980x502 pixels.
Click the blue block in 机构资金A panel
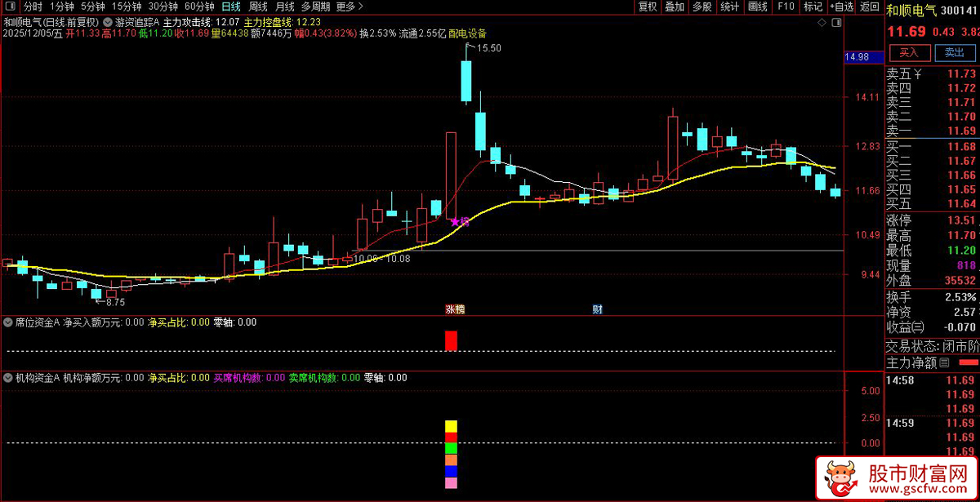pyautogui.click(x=451, y=472)
